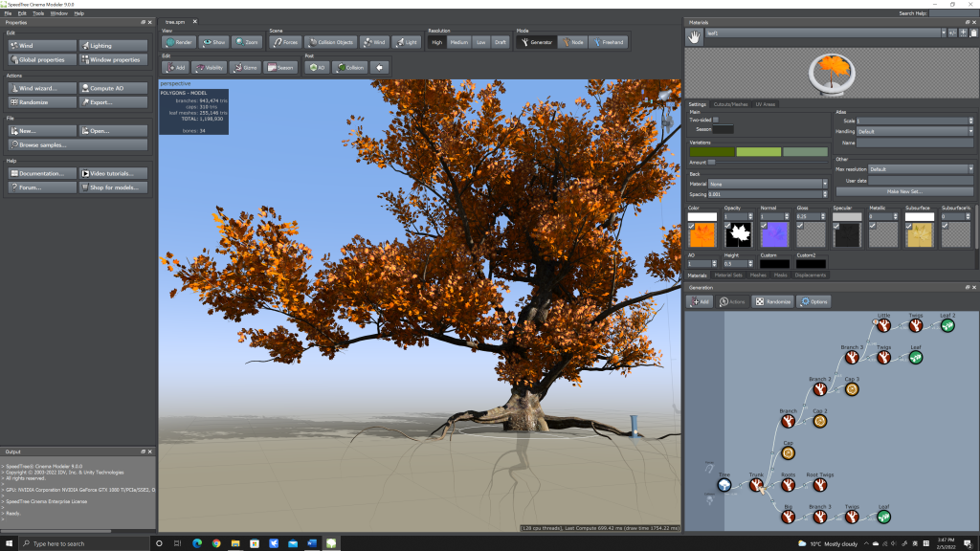Image resolution: width=980 pixels, height=551 pixels.
Task: Enable the Two-sided checkbox
Action: (x=716, y=120)
